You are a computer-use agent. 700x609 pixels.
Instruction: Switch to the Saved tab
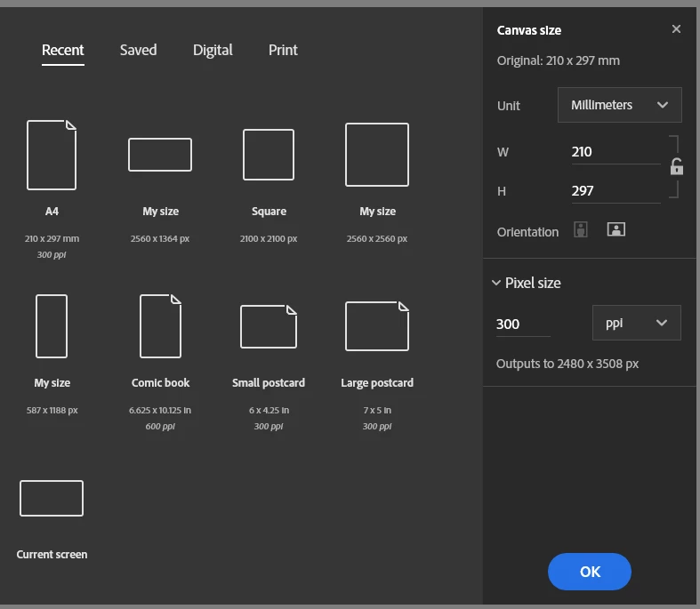(x=139, y=50)
